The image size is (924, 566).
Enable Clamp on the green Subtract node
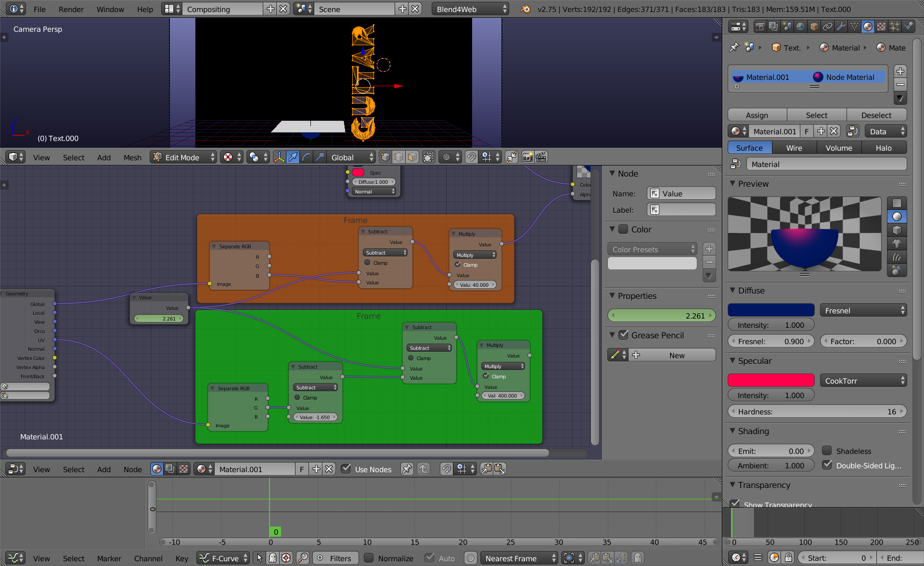pyautogui.click(x=298, y=398)
